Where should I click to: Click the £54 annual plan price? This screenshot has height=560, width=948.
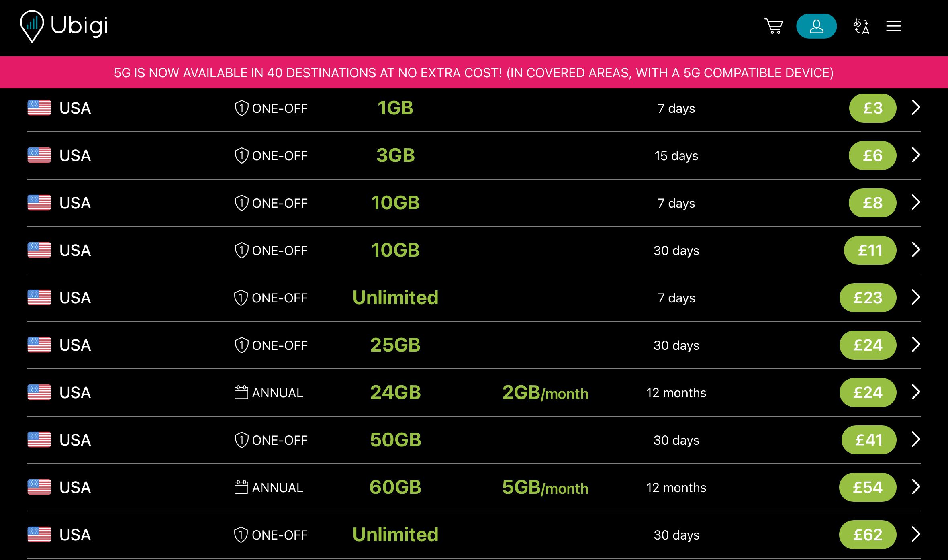click(x=868, y=487)
